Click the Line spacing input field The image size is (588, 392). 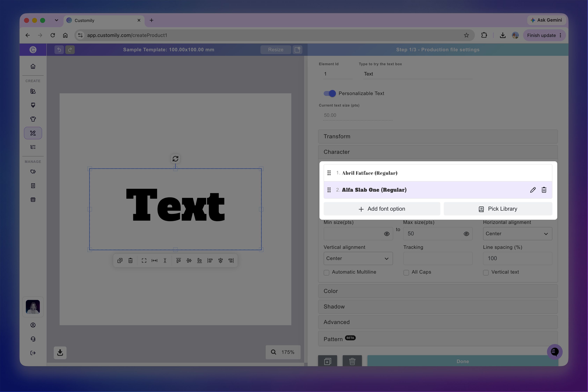pyautogui.click(x=517, y=258)
